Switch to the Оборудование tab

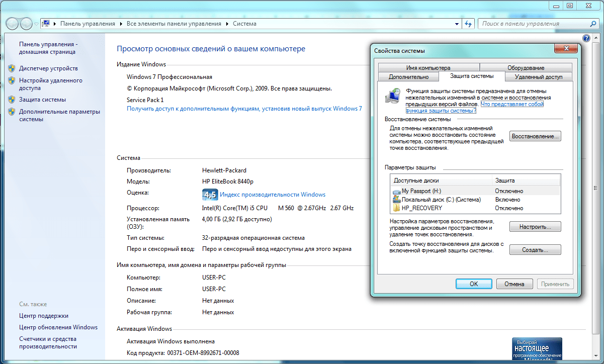pos(526,68)
